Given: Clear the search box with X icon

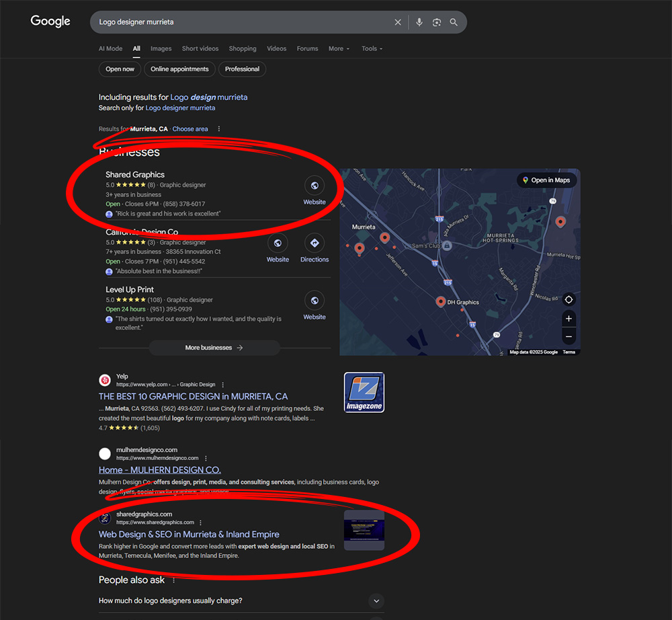Looking at the screenshot, I should click(398, 22).
